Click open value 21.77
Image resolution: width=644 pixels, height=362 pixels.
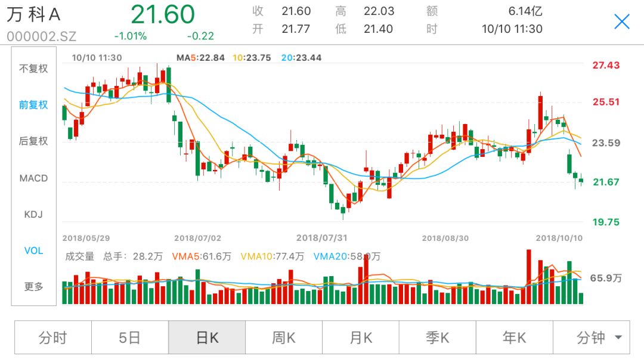coord(296,29)
